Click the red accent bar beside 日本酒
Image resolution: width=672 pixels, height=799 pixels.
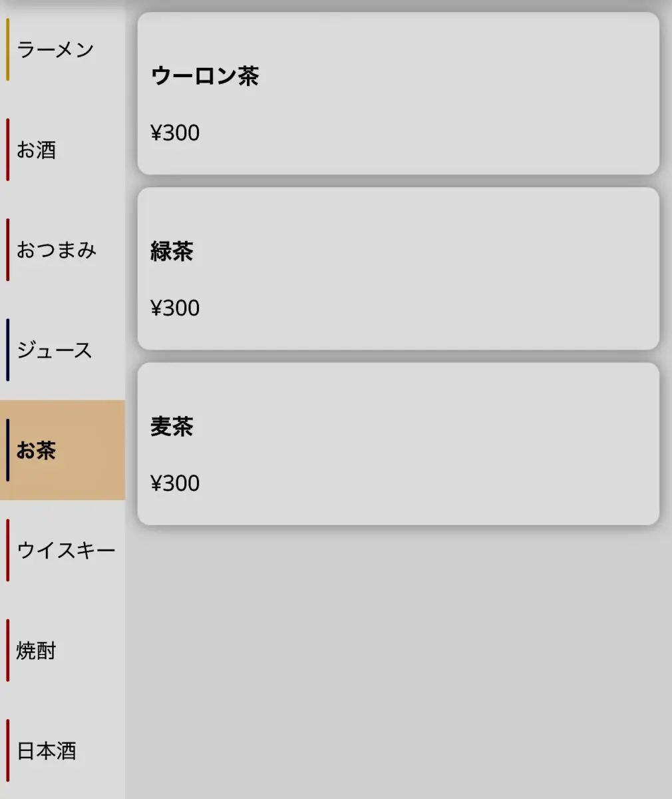(x=8, y=750)
